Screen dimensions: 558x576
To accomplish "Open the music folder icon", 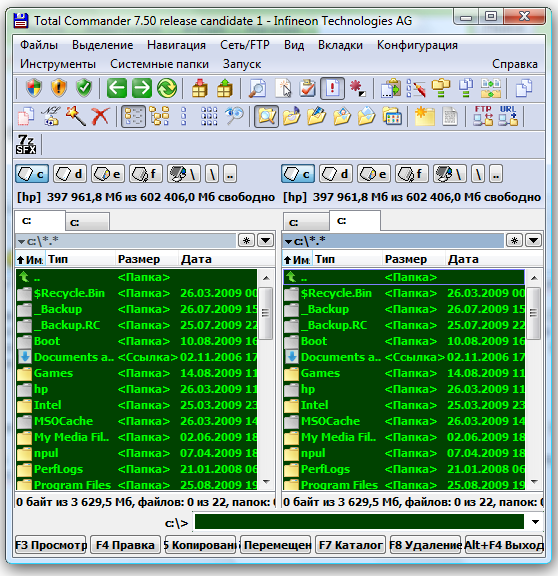I will (x=292, y=116).
